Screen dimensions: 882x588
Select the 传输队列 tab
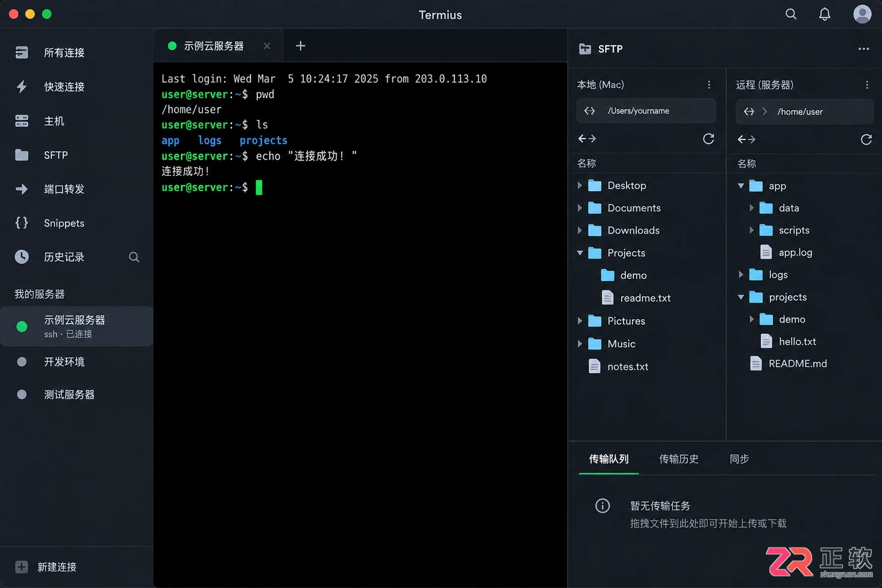click(609, 459)
